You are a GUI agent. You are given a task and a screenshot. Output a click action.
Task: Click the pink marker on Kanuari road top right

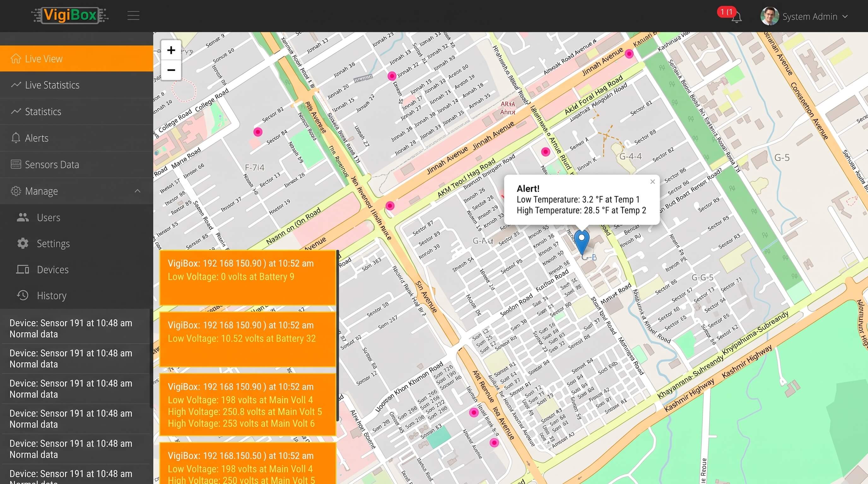click(x=629, y=54)
